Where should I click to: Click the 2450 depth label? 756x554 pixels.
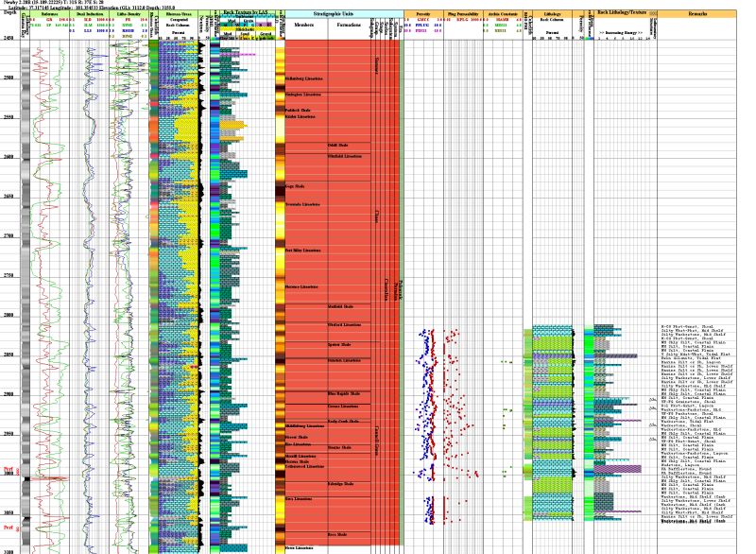(9, 38)
